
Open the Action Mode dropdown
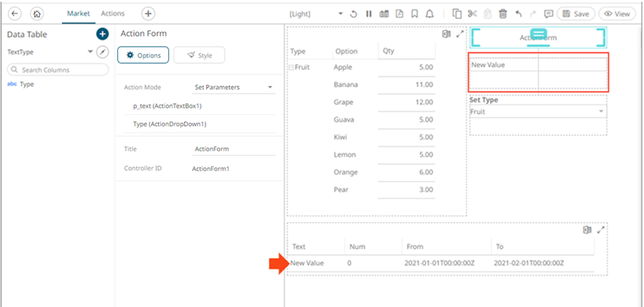point(234,87)
